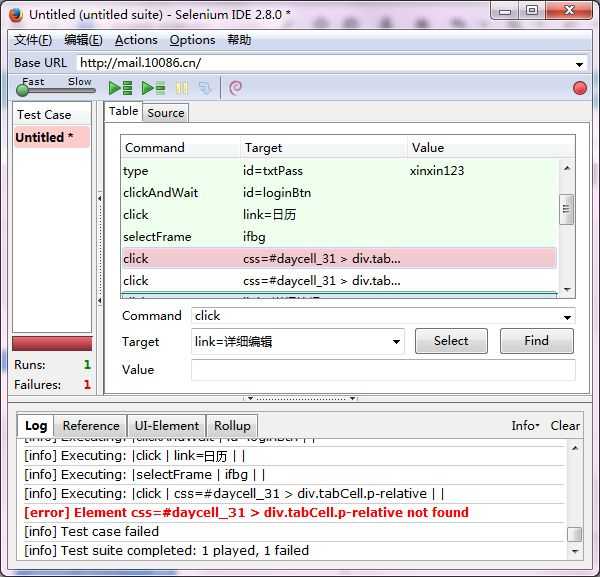Open the Info log level dropdown

525,425
